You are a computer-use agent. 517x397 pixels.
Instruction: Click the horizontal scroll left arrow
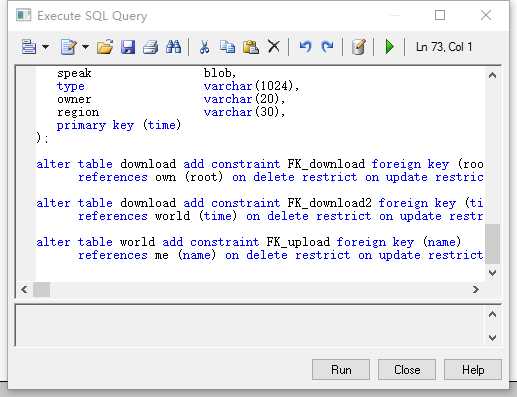point(24,289)
